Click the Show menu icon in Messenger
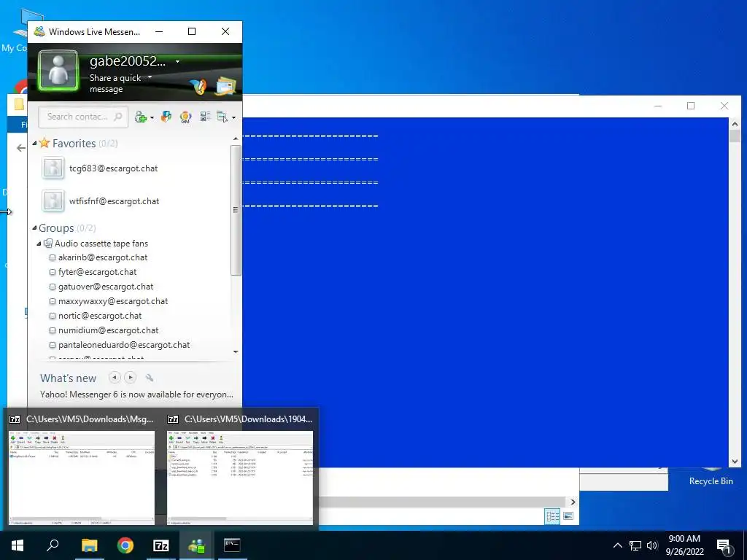 [x=222, y=117]
